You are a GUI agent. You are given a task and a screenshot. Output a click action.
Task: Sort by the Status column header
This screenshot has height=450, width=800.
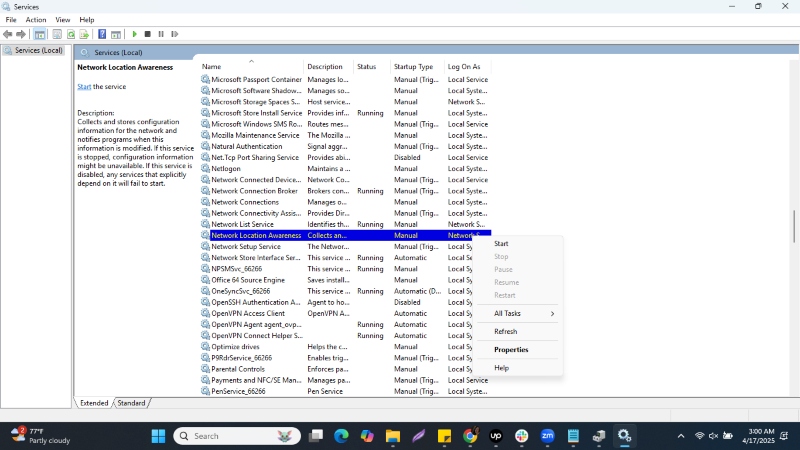(371, 66)
